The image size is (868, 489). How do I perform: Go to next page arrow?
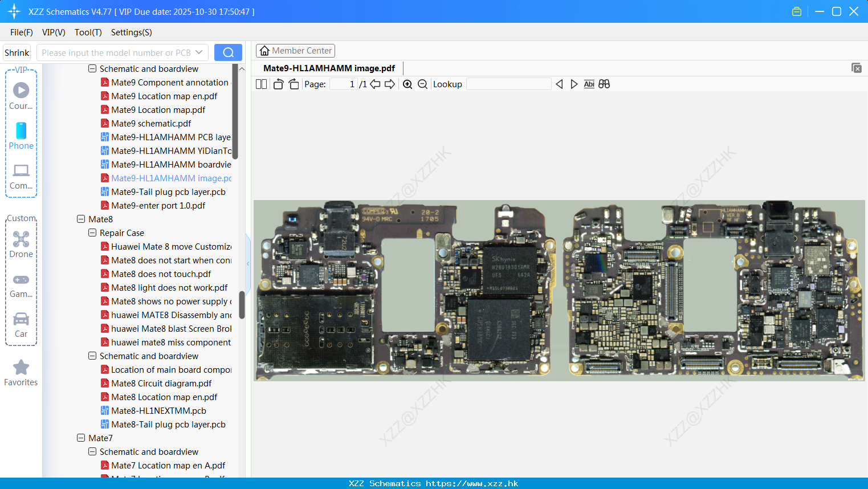[390, 84]
